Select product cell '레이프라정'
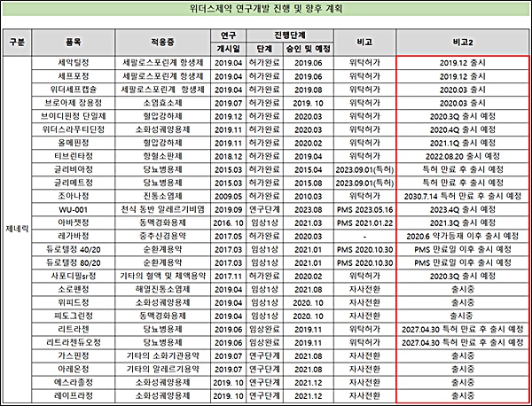Image resolution: width=532 pixels, height=406 pixels. click(x=74, y=396)
